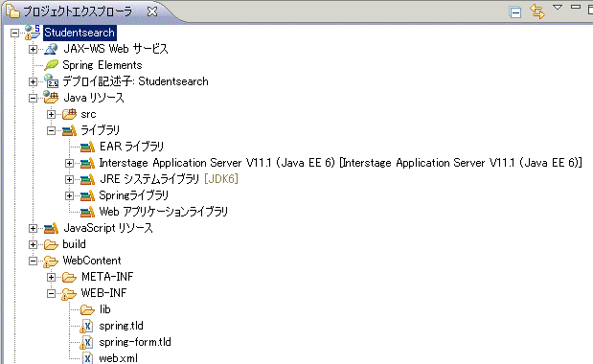This screenshot has height=364, width=593.
Task: Minimize the Project Explorer view
Action: point(576,7)
